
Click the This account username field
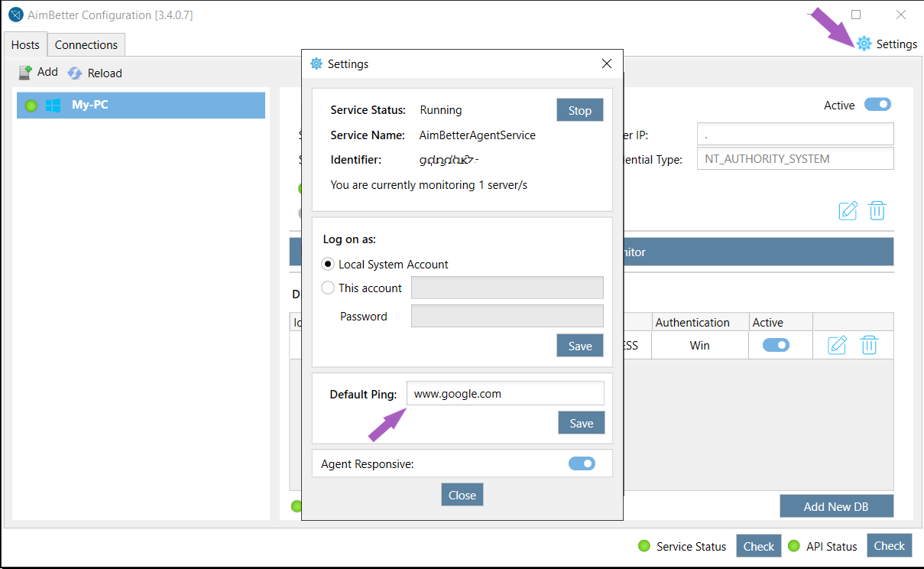tap(507, 288)
